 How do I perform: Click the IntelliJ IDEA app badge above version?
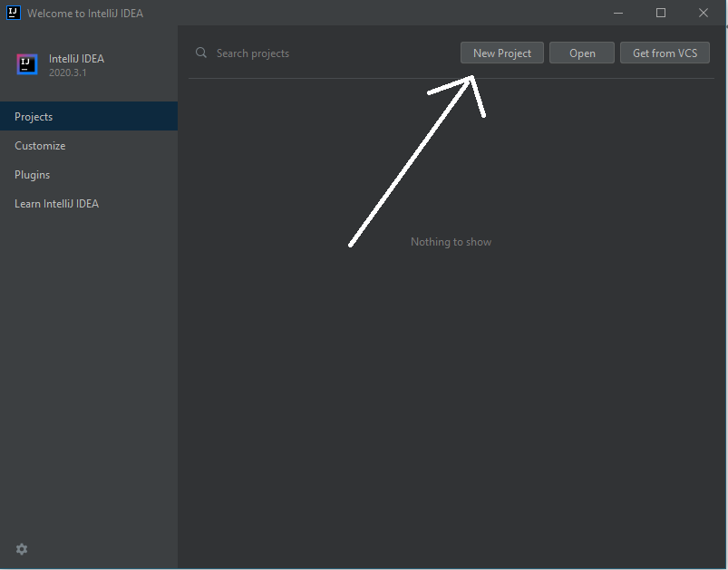pos(26,64)
